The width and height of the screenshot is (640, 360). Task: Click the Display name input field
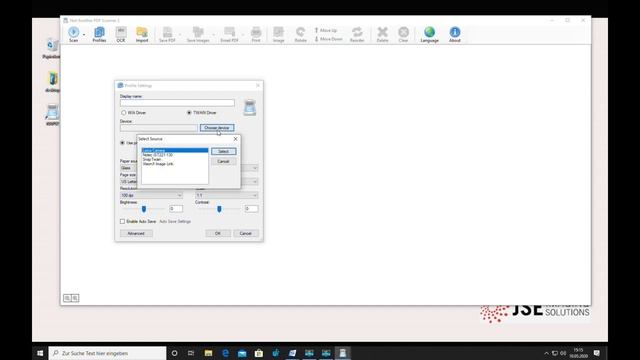pos(177,103)
